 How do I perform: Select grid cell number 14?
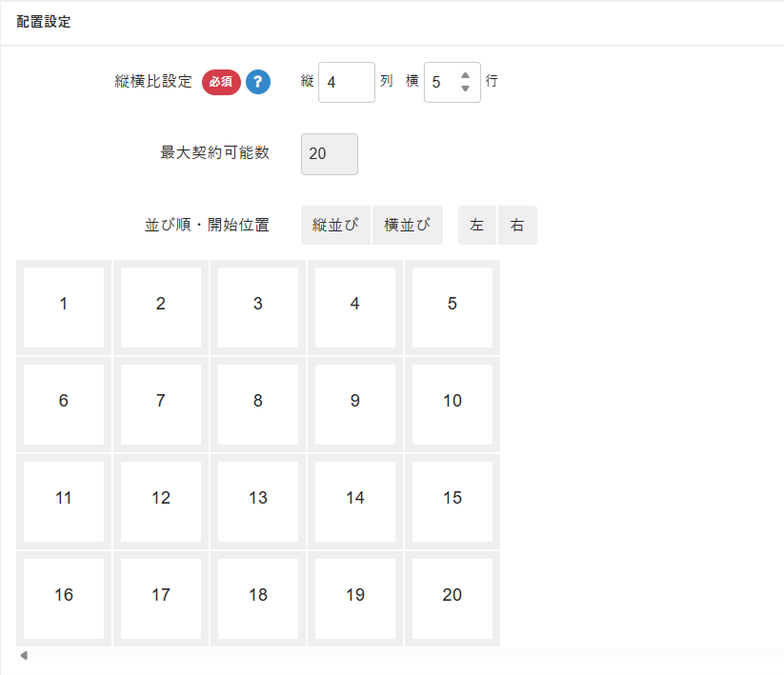coord(355,502)
